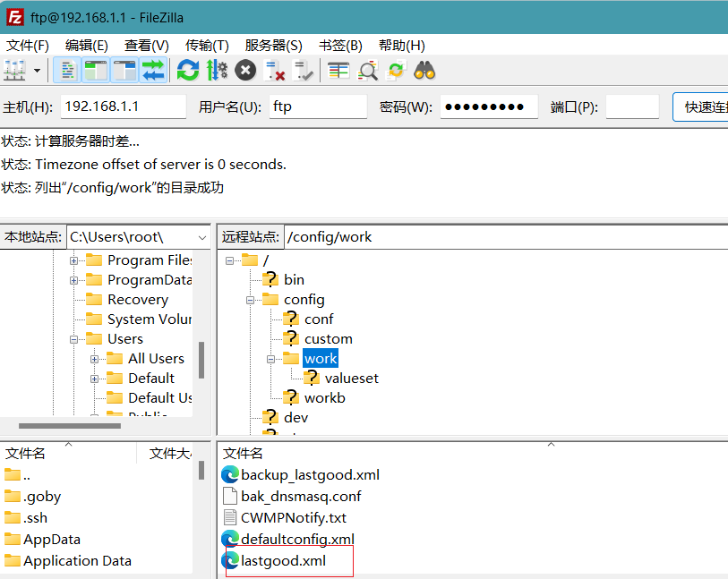Toggle processing of transfer queue
Screen dimensions: 728x579
click(217, 71)
